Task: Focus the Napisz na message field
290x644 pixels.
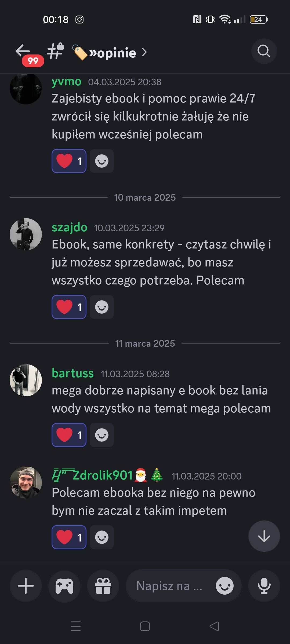Action: [x=169, y=586]
